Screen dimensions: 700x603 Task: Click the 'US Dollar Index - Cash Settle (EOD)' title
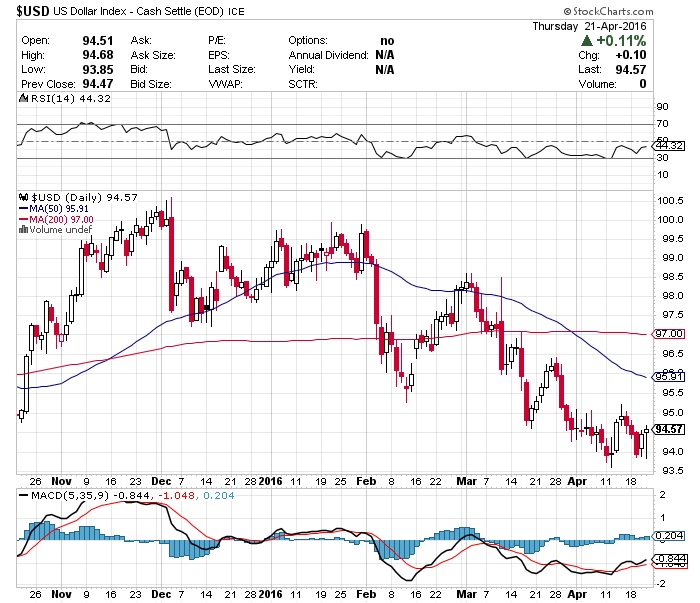tap(138, 11)
